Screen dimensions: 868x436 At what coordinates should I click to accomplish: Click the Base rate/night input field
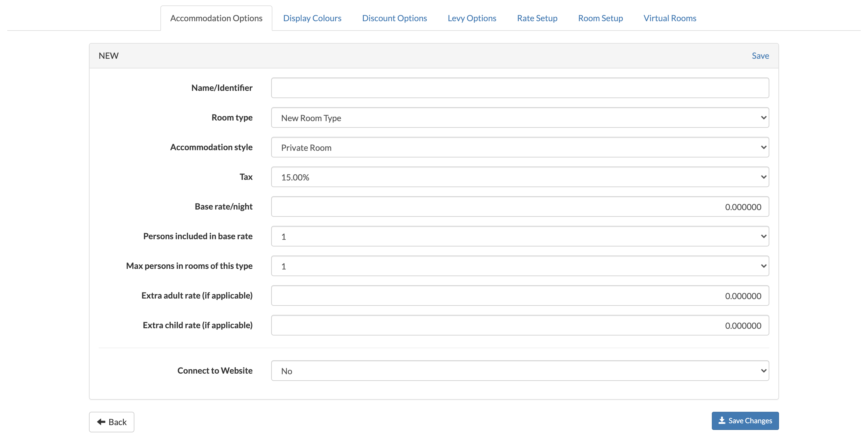tap(520, 207)
